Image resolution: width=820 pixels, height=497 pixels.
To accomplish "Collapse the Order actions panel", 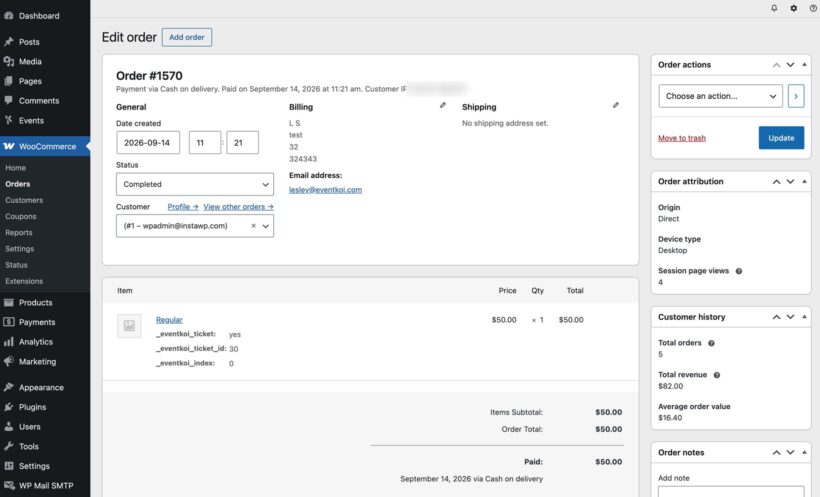I will (804, 65).
